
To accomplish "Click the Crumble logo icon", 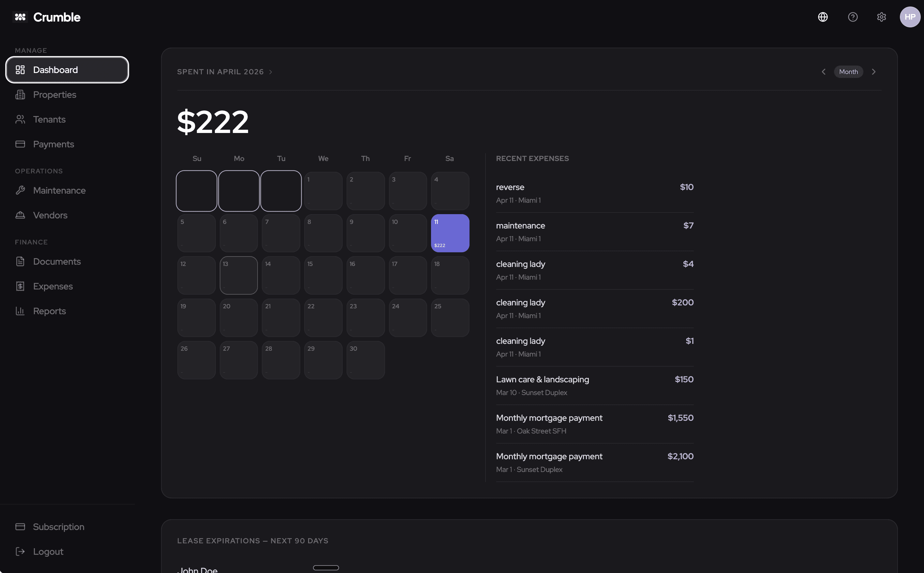I will pos(20,17).
